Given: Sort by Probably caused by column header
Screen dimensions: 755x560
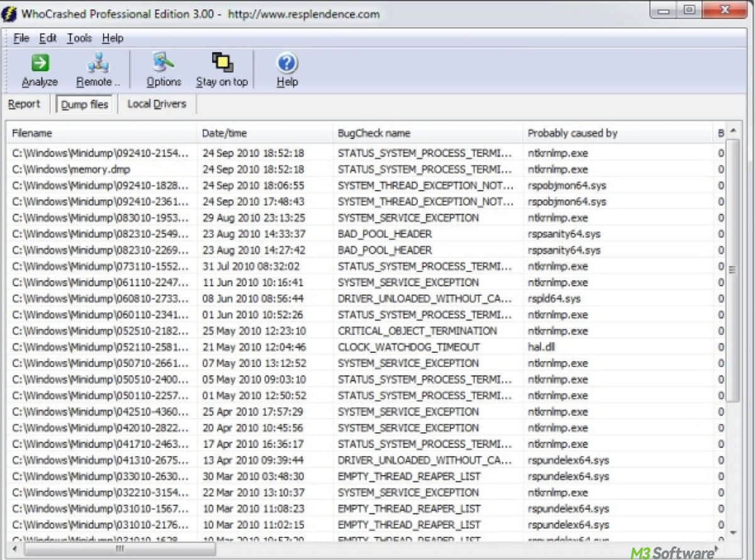Looking at the screenshot, I should 618,133.
